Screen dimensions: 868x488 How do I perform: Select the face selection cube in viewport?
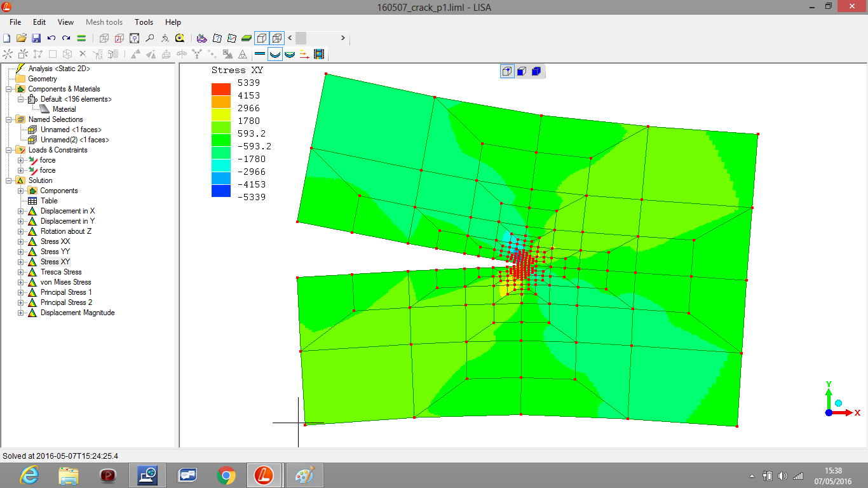[521, 71]
